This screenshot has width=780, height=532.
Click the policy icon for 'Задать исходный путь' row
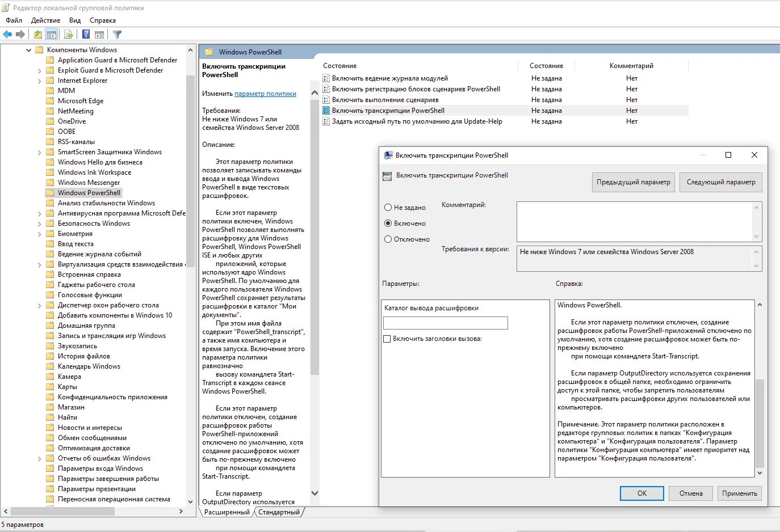pos(326,121)
